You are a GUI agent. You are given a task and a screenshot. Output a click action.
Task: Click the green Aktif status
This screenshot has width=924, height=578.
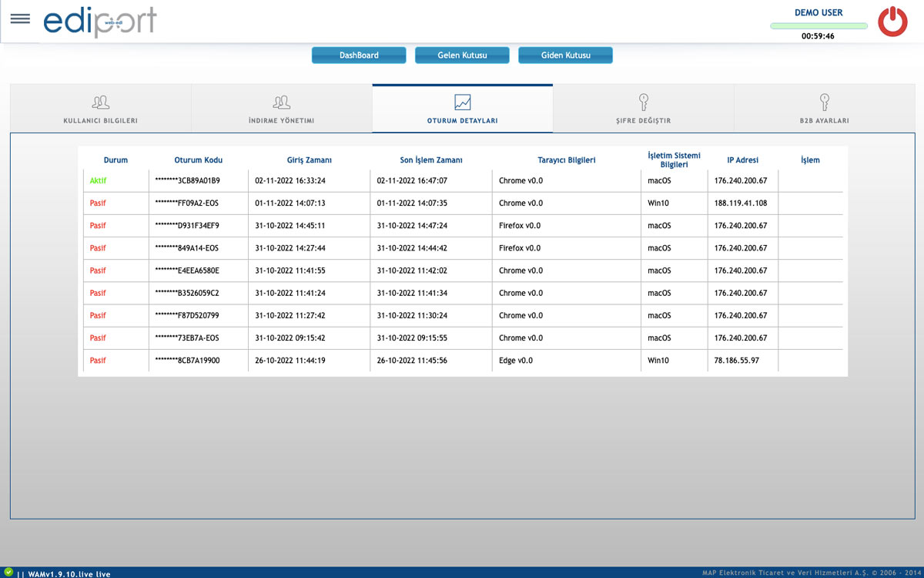click(98, 180)
